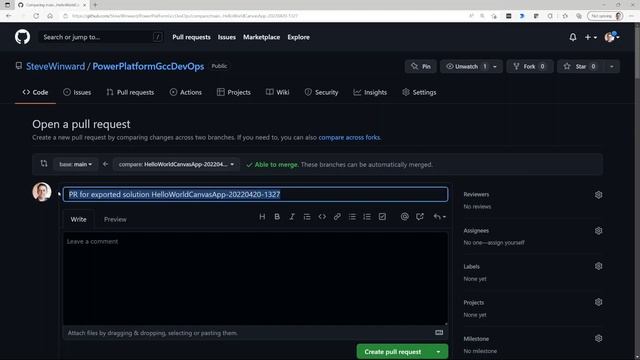Edit Reviewers with gear icon
Image resolution: width=640 pixels, height=360 pixels.
tap(598, 195)
